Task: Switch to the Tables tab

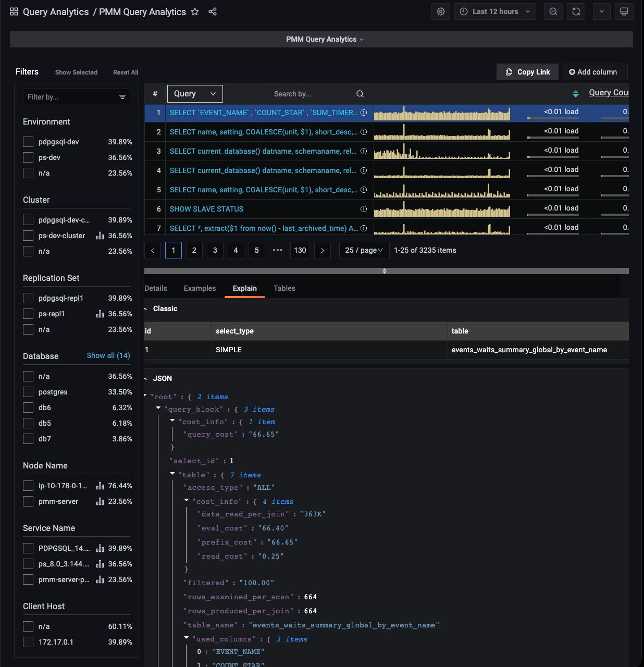Action: click(284, 288)
